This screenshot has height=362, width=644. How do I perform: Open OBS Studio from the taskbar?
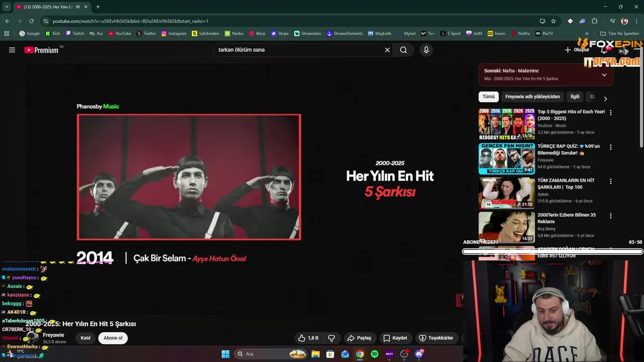(404, 354)
